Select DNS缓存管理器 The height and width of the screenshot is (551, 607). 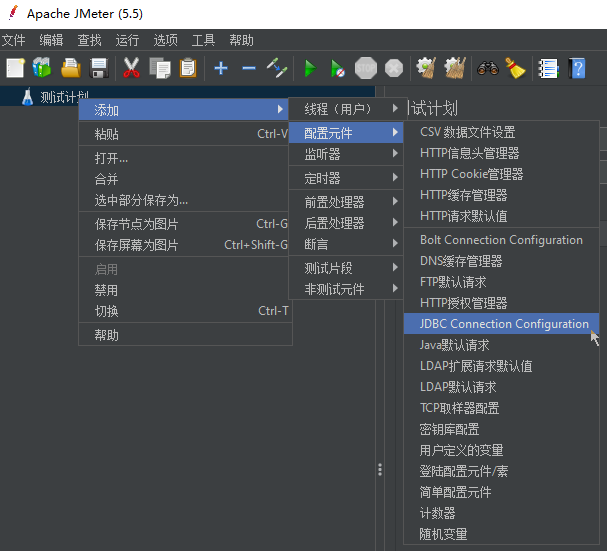[x=501, y=261]
